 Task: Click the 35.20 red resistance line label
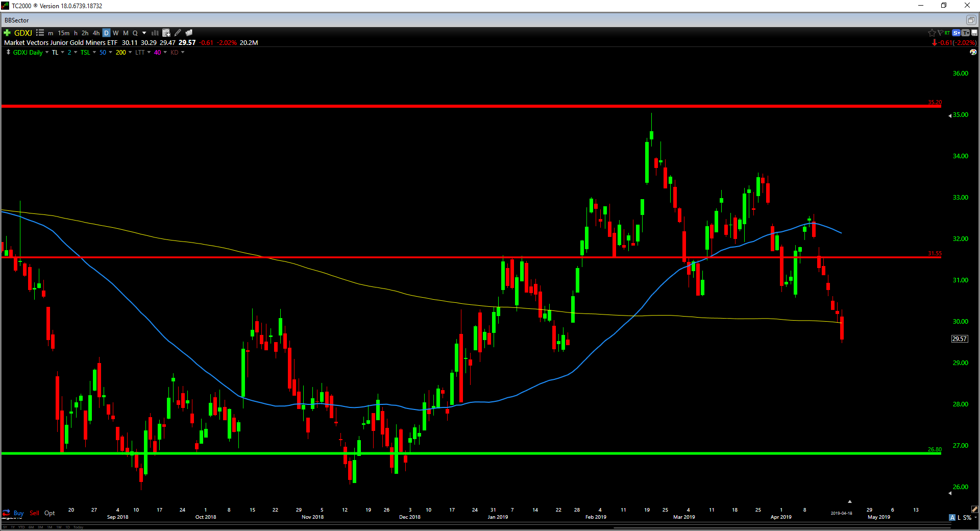935,102
